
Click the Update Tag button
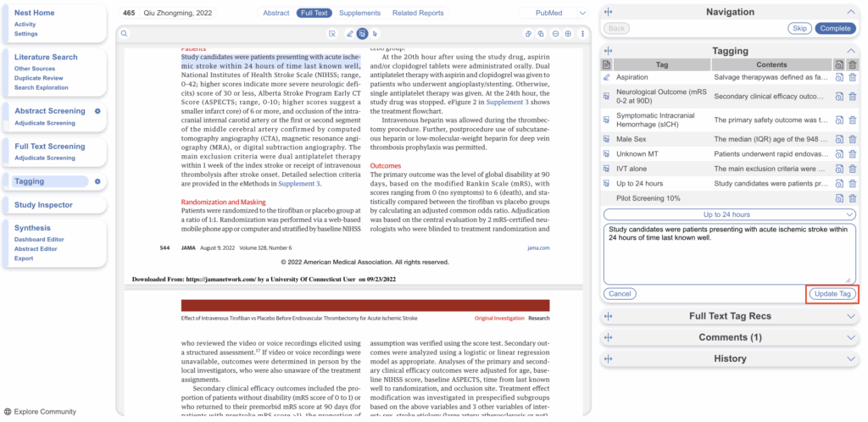tap(832, 294)
